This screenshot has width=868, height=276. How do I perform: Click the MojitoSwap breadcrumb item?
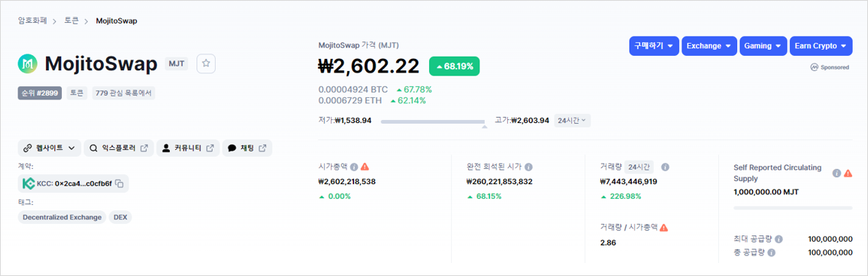117,21
